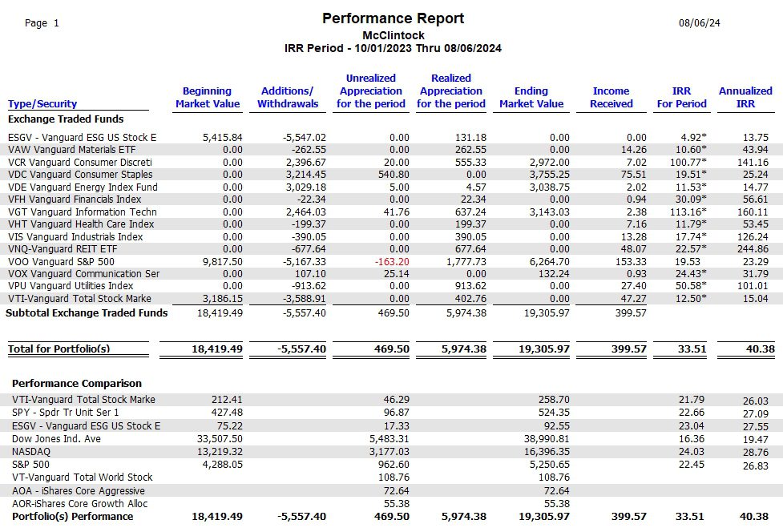
Task: Click comparison ESGV ending value 92.55
Action: (x=557, y=425)
